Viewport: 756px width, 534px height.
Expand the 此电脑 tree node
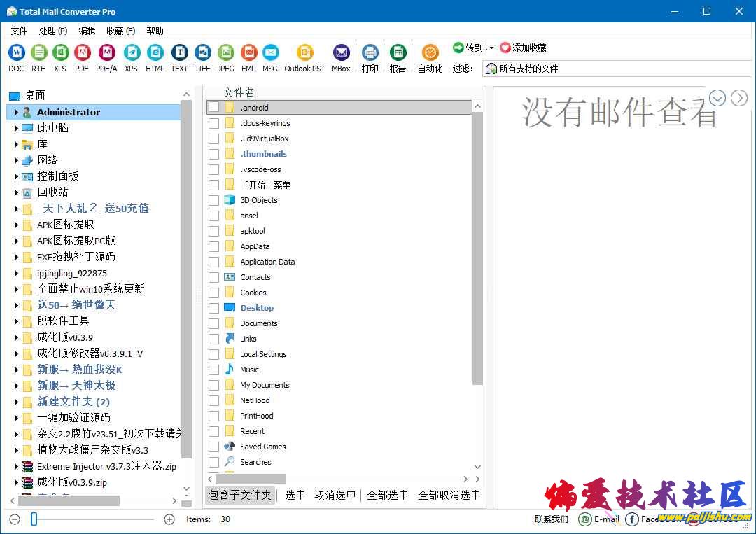click(16, 128)
